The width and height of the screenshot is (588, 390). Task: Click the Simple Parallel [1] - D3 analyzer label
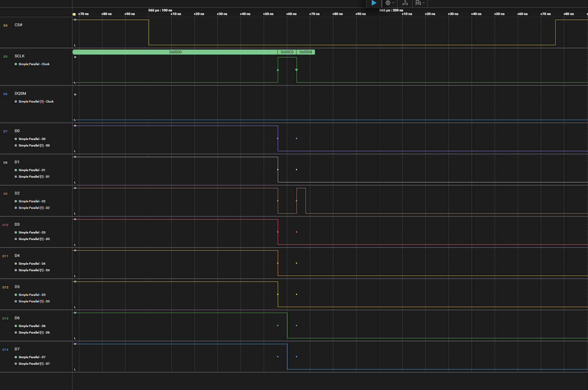coord(34,239)
